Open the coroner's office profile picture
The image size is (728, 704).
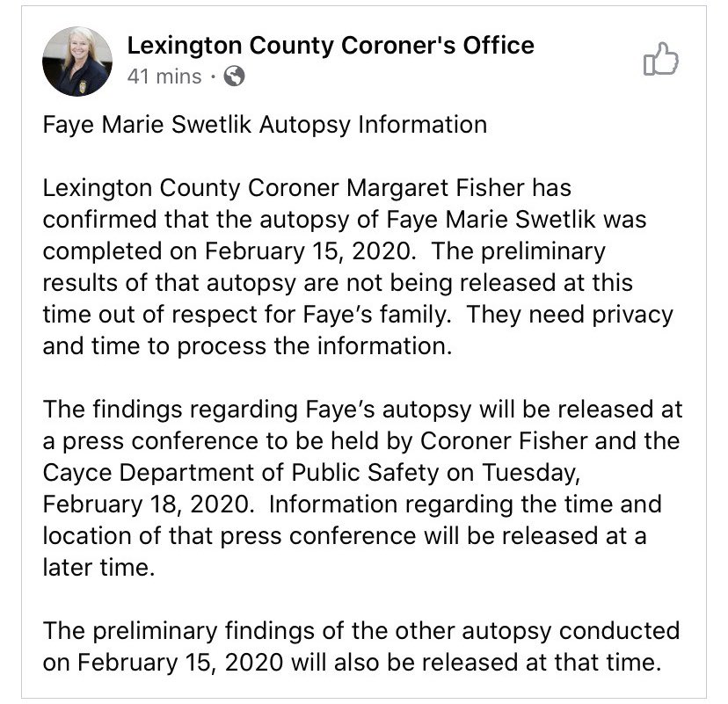coord(76,61)
